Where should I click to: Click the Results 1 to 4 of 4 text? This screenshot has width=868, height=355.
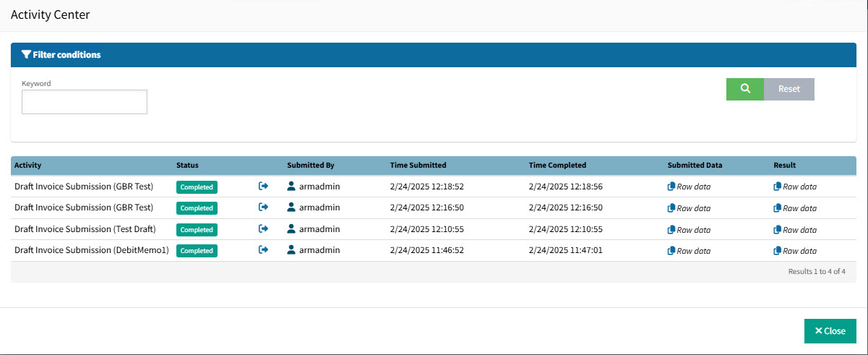pyautogui.click(x=817, y=272)
